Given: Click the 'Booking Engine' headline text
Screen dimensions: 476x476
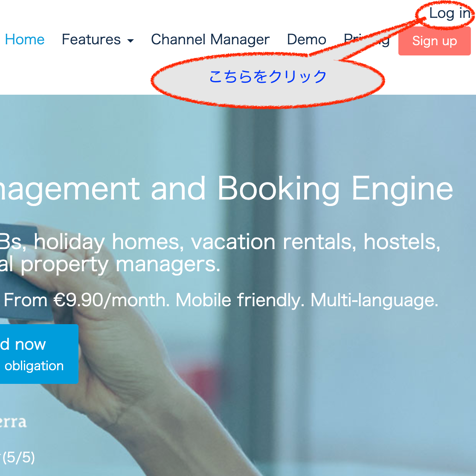Looking at the screenshot, I should point(335,188).
